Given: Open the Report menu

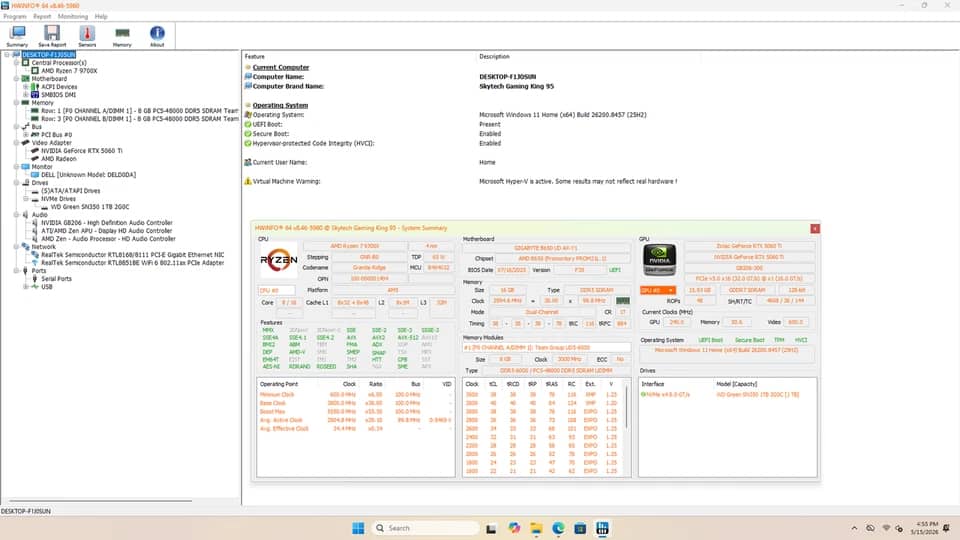Looking at the screenshot, I should [42, 17].
